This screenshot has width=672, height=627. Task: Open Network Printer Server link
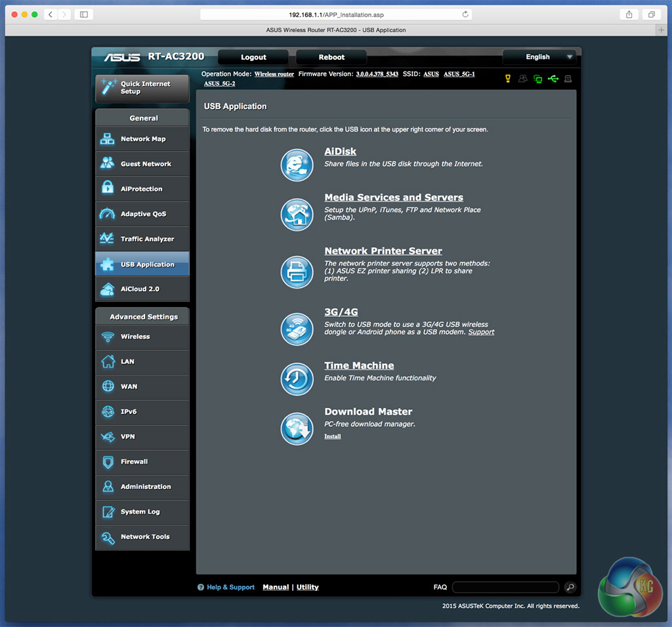[x=383, y=251]
